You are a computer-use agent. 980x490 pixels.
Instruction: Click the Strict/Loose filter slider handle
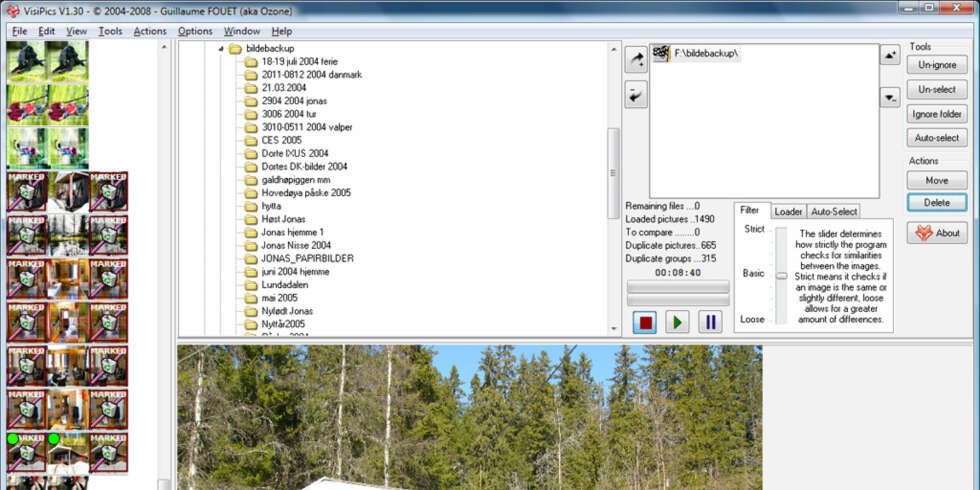tap(781, 275)
